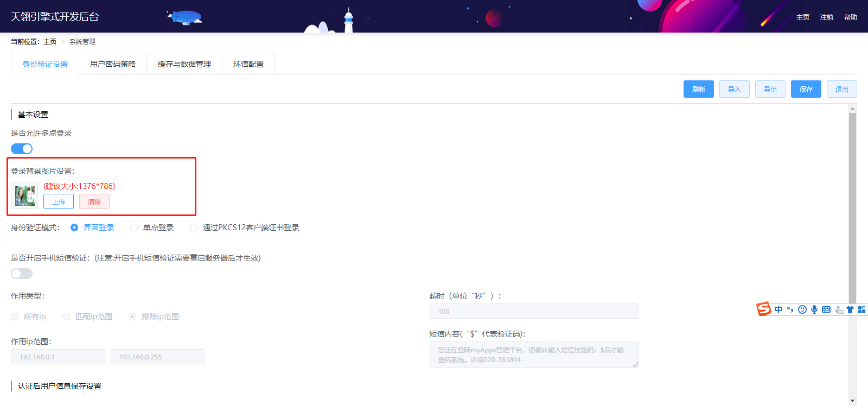Click 上传 to upload background image
The width and height of the screenshot is (868, 411).
59,202
